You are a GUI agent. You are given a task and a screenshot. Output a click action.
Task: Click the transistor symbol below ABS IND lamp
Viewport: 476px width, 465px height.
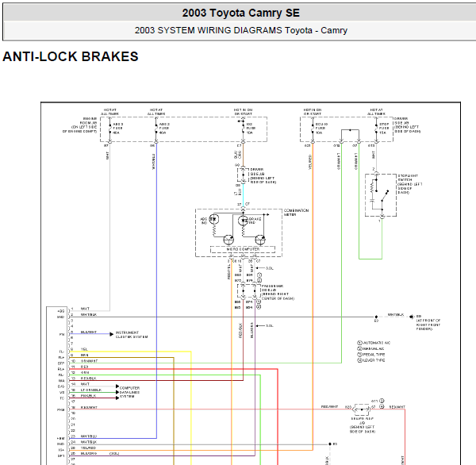tap(228, 240)
